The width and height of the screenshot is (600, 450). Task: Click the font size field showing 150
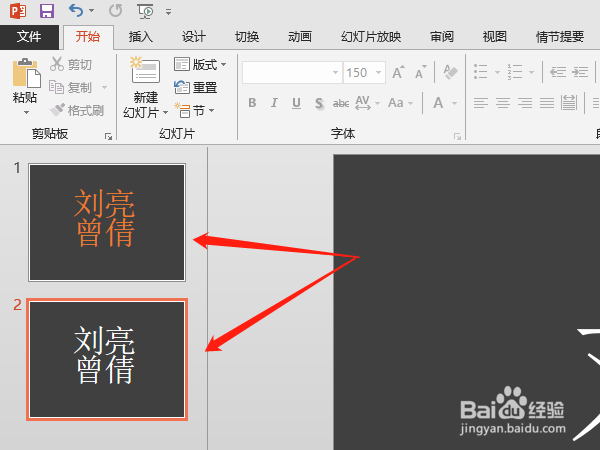tap(358, 72)
